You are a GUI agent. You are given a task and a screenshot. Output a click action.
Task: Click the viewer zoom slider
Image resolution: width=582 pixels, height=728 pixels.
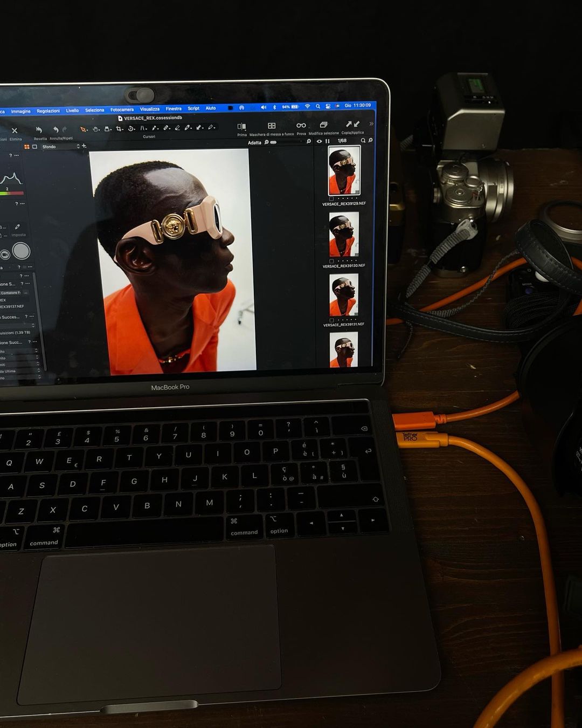coord(273,142)
